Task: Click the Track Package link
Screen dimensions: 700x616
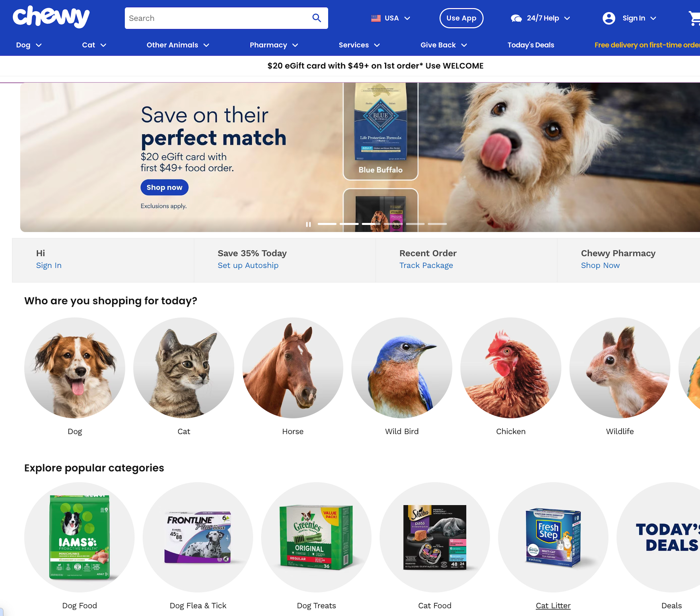Action: (x=426, y=265)
